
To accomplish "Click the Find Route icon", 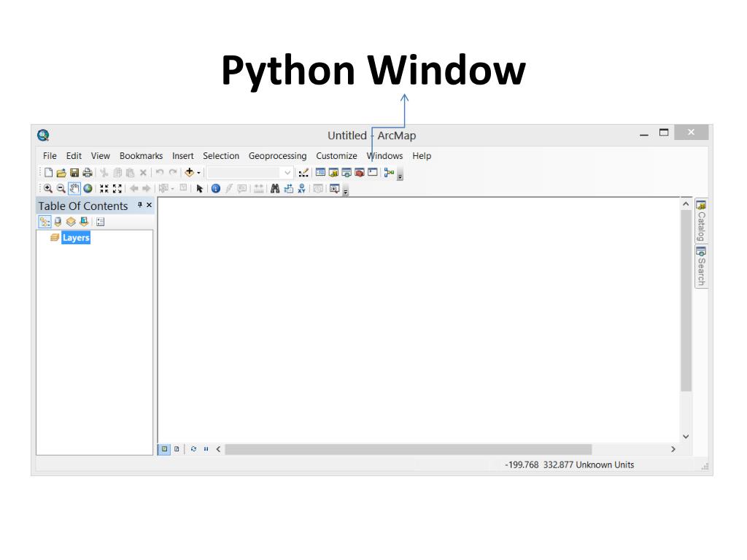I will click(288, 189).
